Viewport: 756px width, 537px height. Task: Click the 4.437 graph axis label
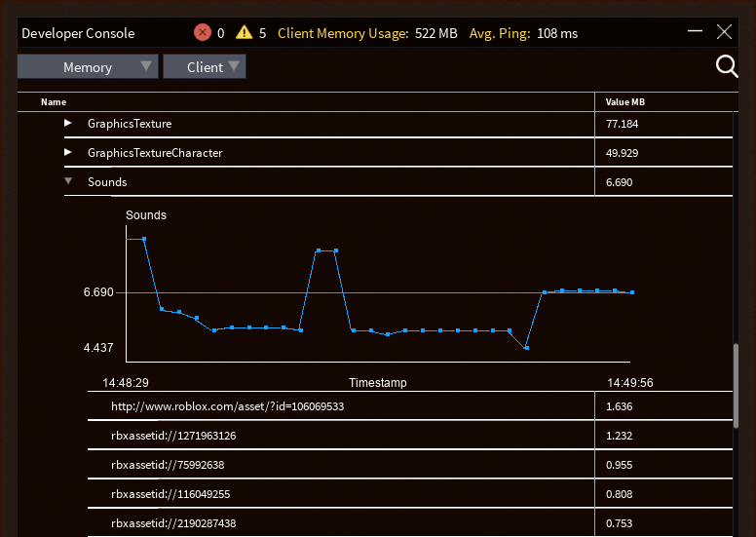click(x=98, y=347)
